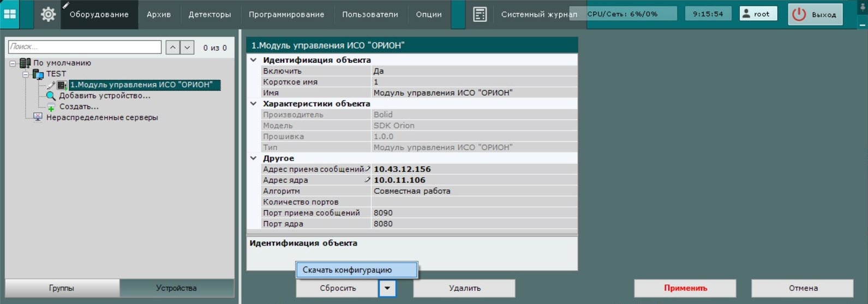Click the settings gear icon
868x304 pixels.
tap(48, 15)
